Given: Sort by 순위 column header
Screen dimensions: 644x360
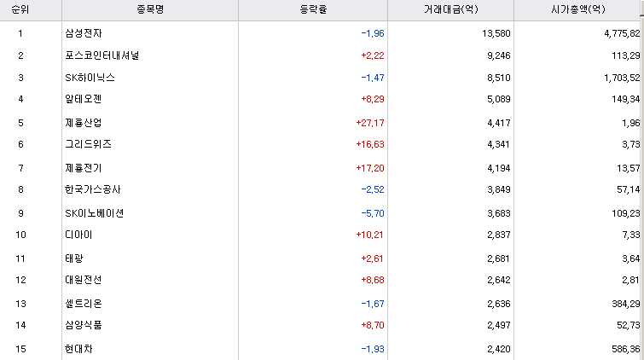Looking at the screenshot, I should click(x=20, y=9).
